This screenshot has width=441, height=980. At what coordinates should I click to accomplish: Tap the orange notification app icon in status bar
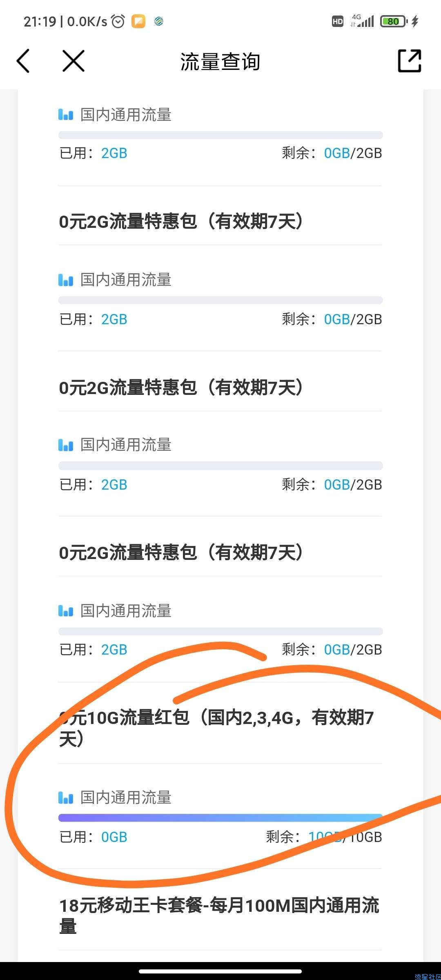coord(138,21)
